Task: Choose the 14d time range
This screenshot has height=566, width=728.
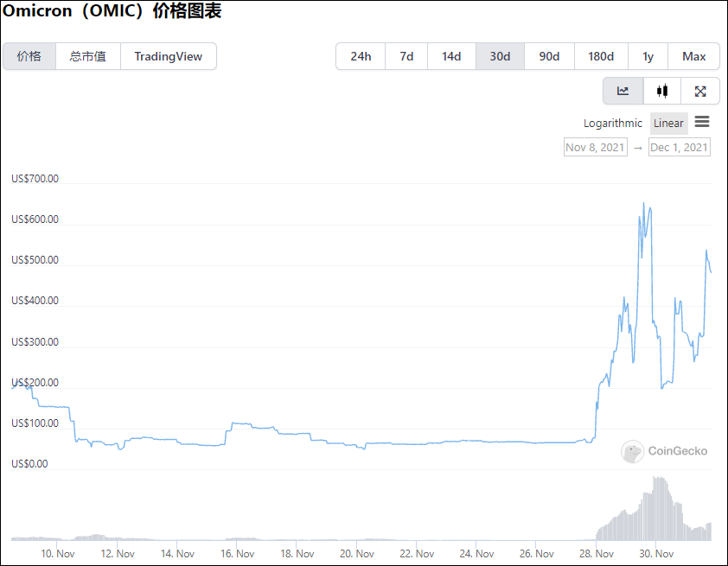Action: (451, 56)
